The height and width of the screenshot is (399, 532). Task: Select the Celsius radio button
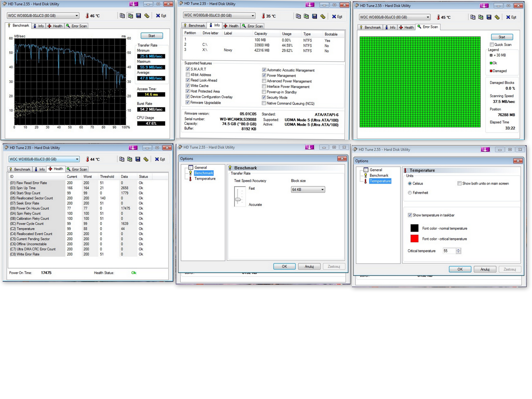pyautogui.click(x=410, y=183)
